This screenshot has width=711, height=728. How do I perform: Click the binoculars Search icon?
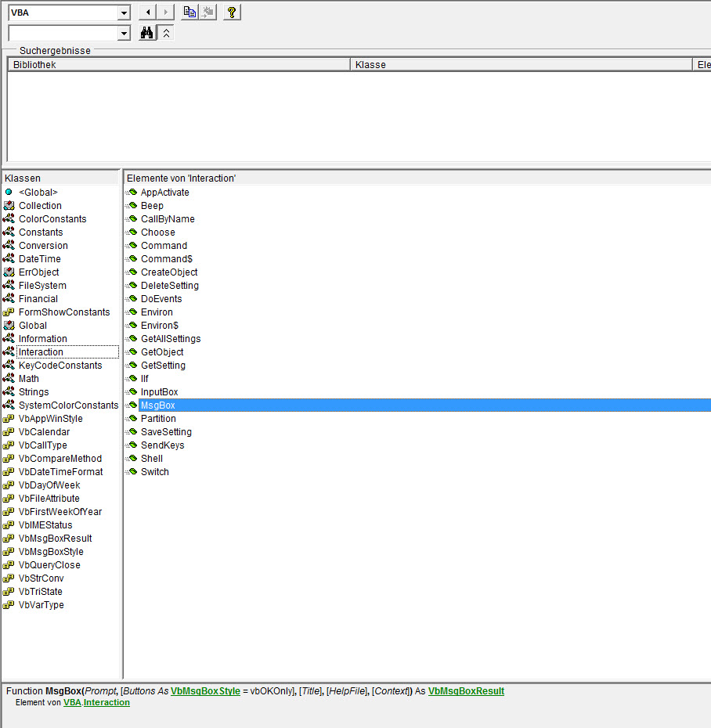coord(146,33)
